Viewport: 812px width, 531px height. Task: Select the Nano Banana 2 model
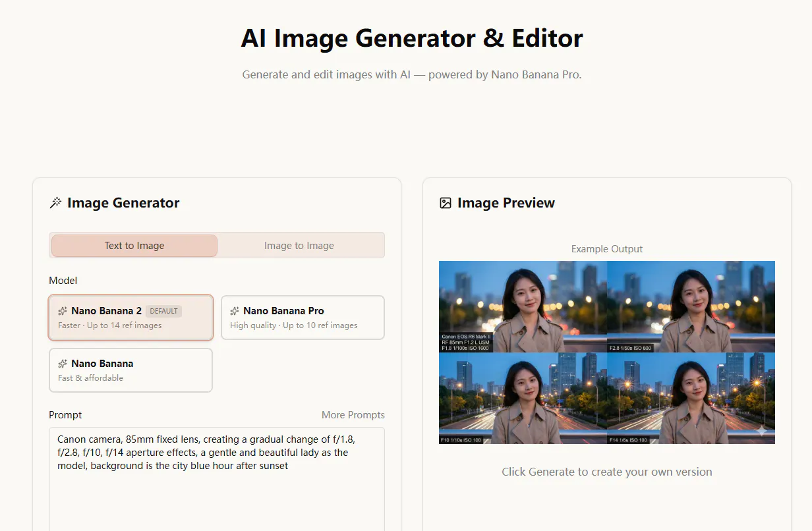[x=130, y=318]
